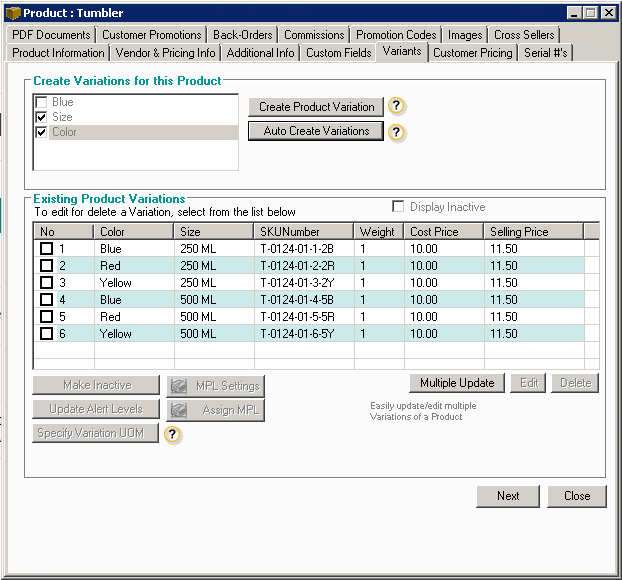
Task: Click the Next button
Action: click(508, 496)
